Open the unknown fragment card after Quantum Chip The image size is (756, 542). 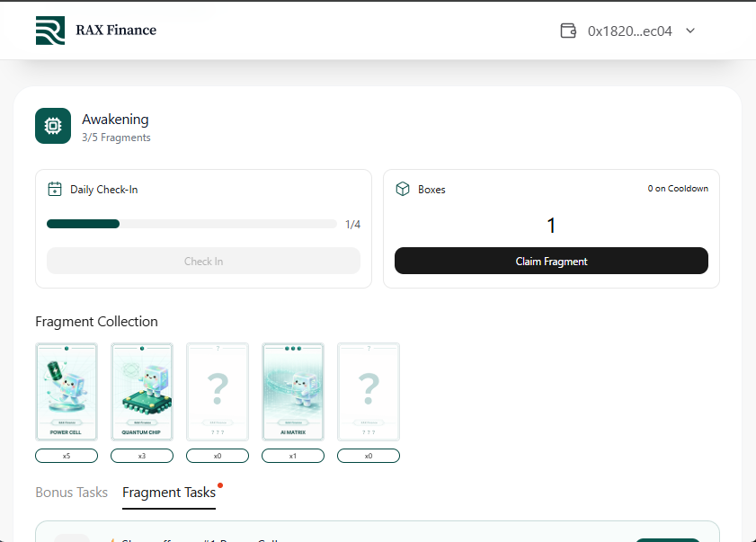218,392
